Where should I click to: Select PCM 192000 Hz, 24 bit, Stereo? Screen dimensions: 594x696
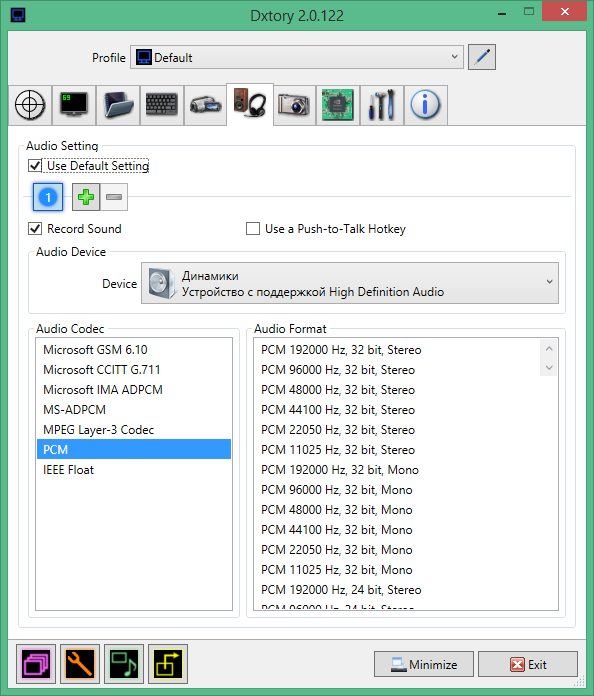397,589
